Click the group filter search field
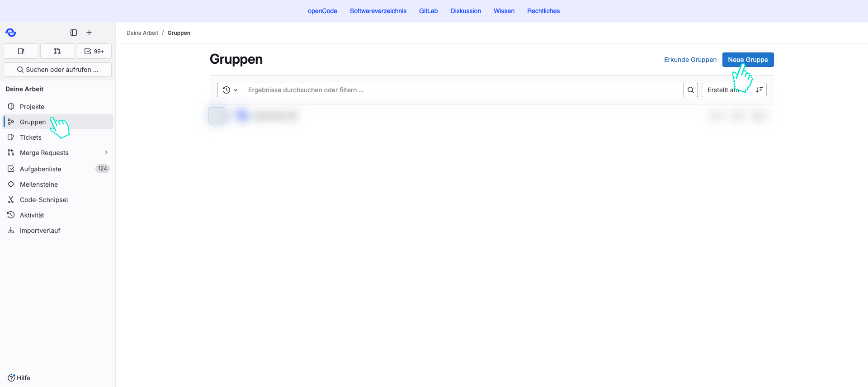 pyautogui.click(x=463, y=90)
